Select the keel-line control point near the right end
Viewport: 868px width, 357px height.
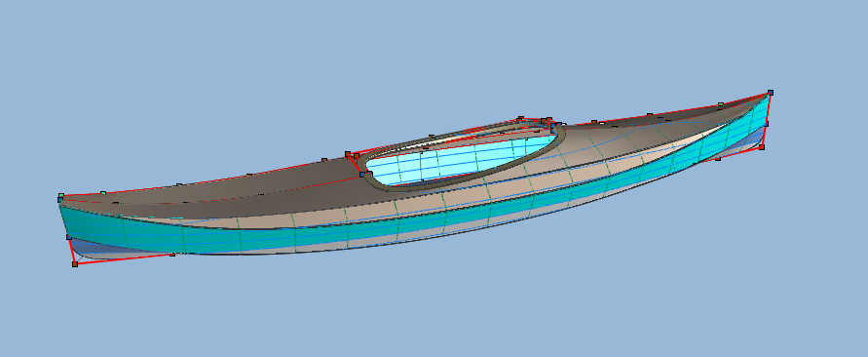718,159
